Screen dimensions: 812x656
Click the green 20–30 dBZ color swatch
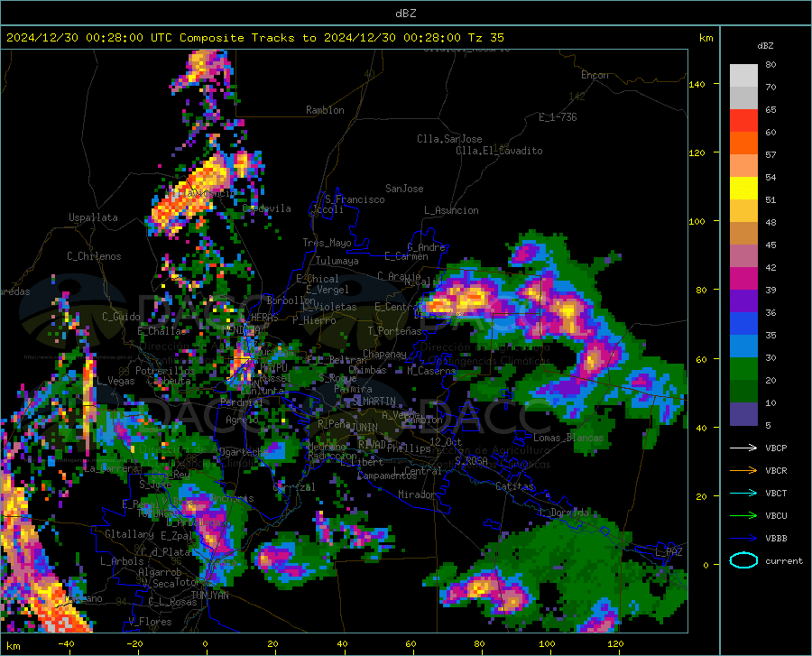pyautogui.click(x=743, y=369)
